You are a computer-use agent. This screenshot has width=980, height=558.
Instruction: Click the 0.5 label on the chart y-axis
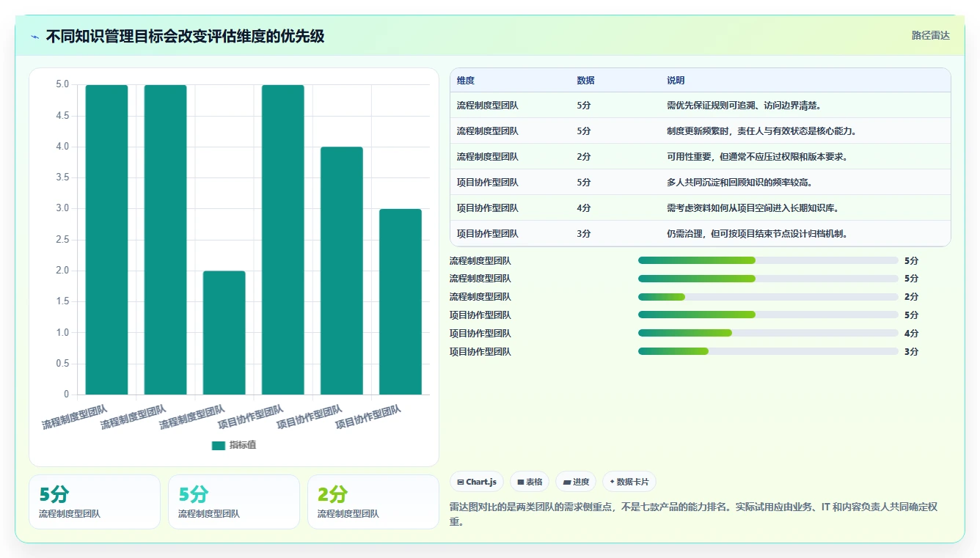62,364
